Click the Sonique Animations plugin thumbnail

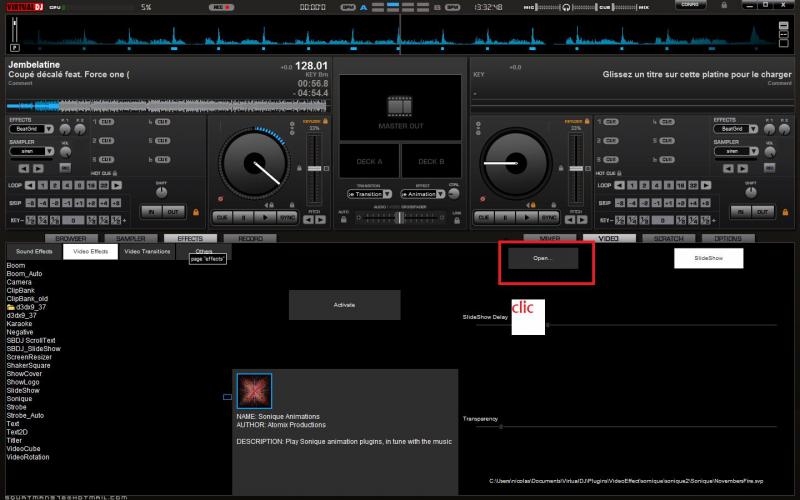(x=254, y=391)
